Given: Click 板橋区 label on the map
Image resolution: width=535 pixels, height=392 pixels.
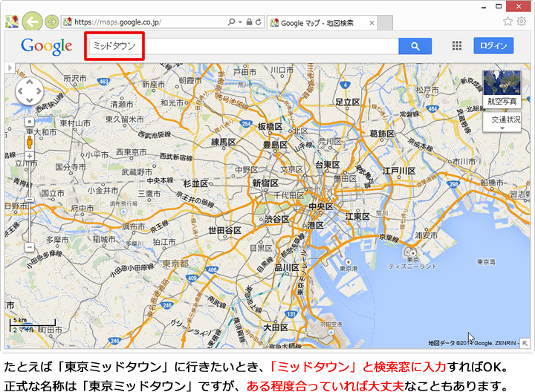Looking at the screenshot, I should coord(270,127).
